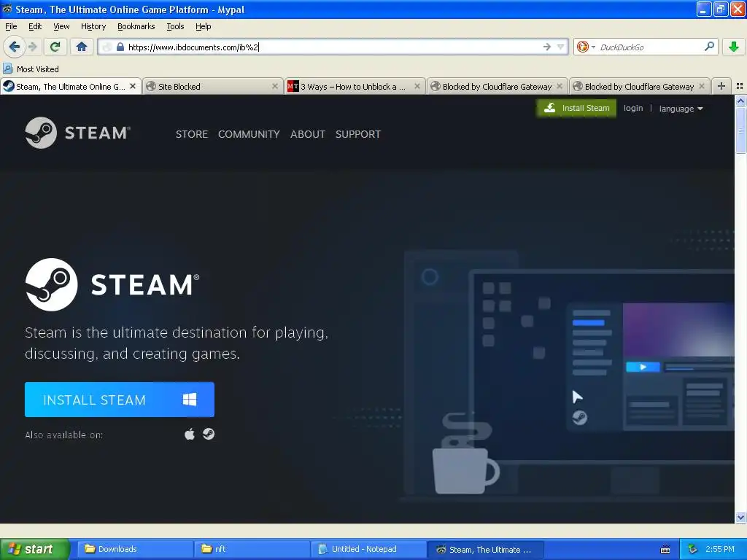Open the File menu
This screenshot has height=560, width=747.
tap(11, 26)
